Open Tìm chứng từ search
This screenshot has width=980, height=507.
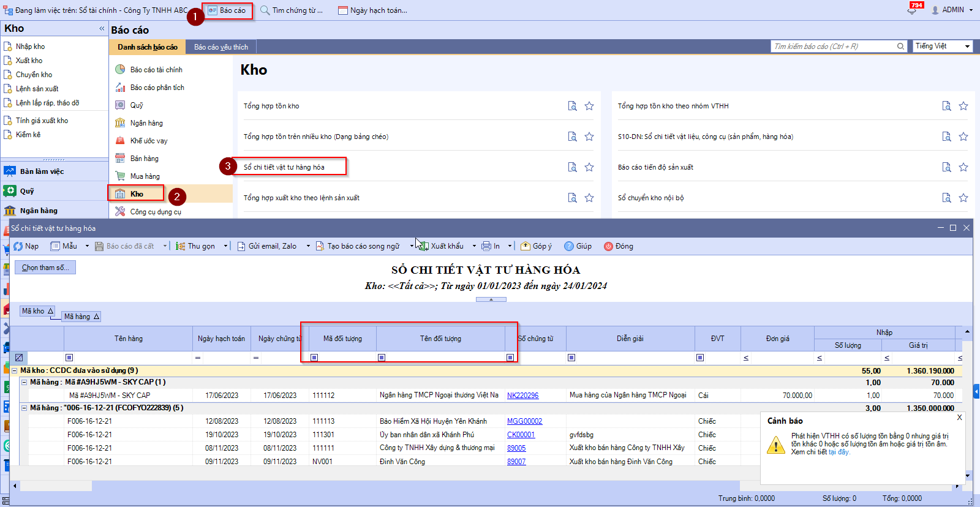(x=292, y=10)
